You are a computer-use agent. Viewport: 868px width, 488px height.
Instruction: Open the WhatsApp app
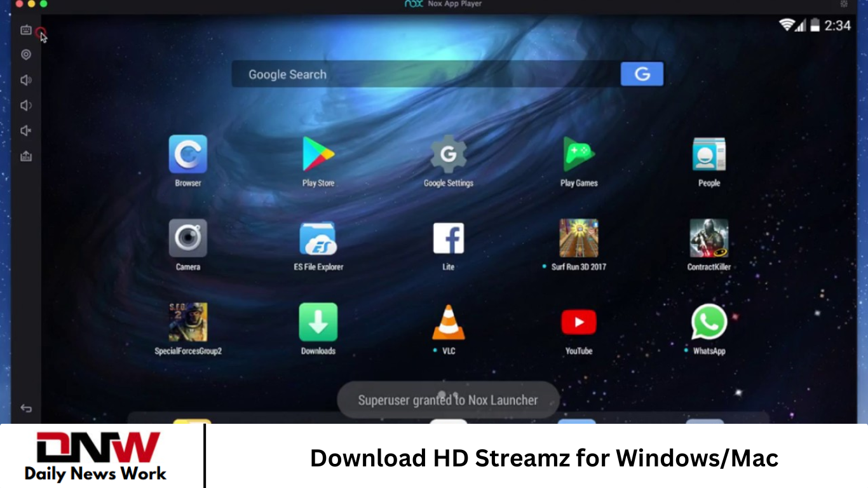pos(709,322)
